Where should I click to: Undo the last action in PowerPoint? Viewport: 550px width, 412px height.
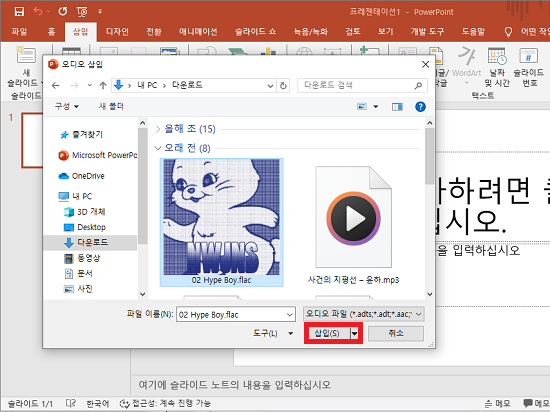[38, 12]
